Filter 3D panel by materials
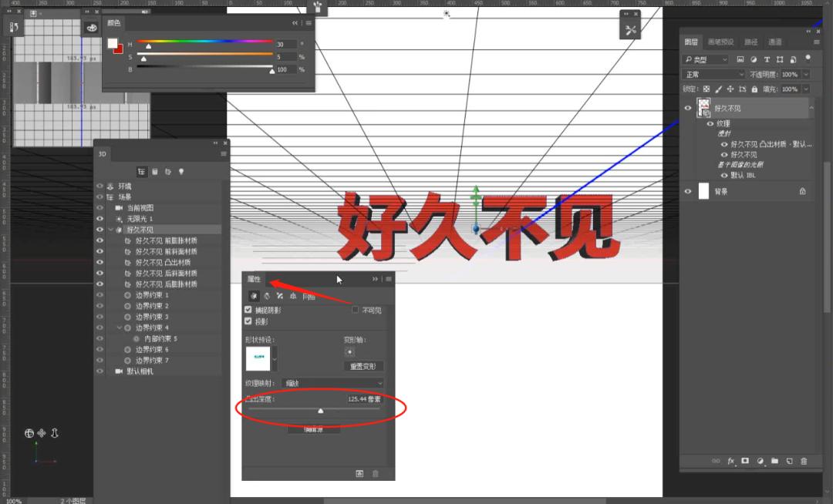833x504 pixels. point(168,172)
